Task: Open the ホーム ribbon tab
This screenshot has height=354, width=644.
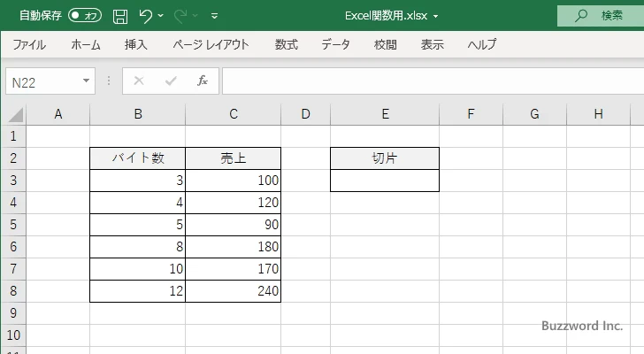Action: [86, 44]
